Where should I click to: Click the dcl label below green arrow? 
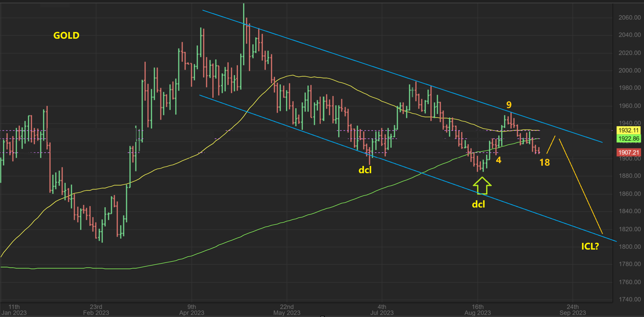pos(478,205)
